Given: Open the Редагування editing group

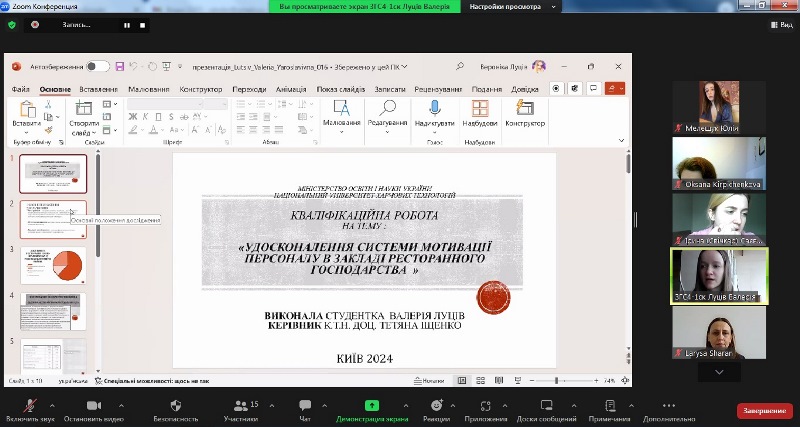Looking at the screenshot, I should click(x=387, y=117).
